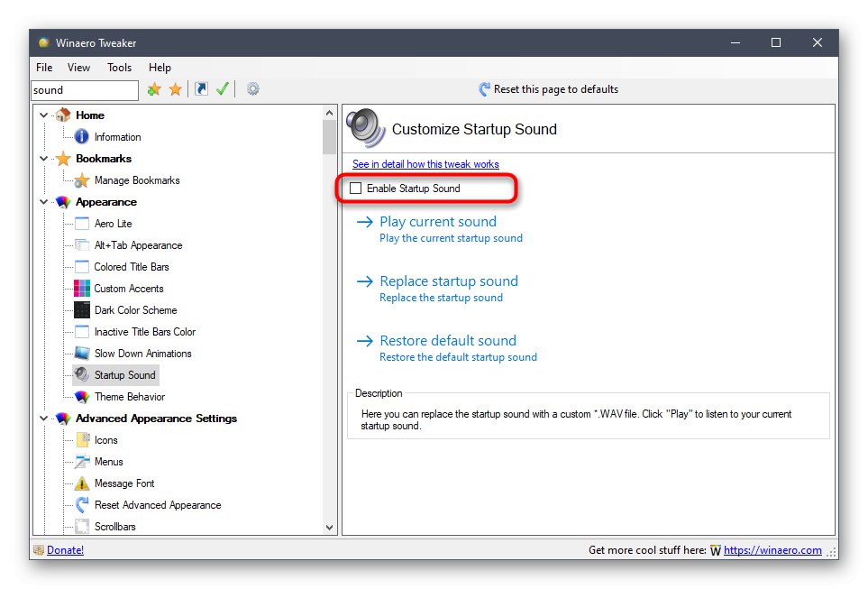Click the large speaker icon beside page title
Screen dimensions: 868x589
point(365,127)
